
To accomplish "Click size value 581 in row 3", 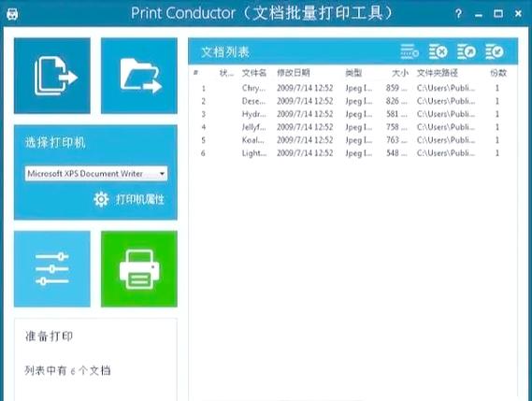I will 396,114.
